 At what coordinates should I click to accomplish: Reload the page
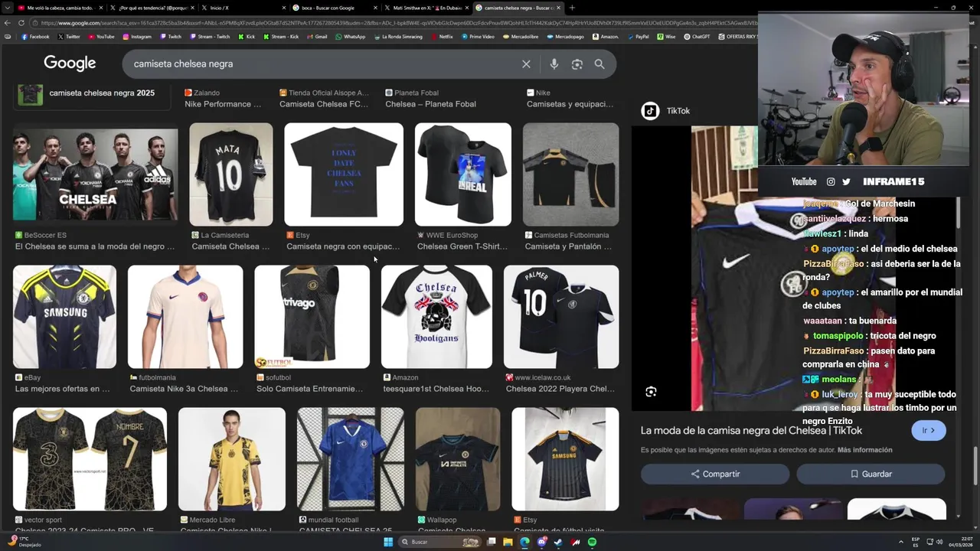[x=21, y=23]
